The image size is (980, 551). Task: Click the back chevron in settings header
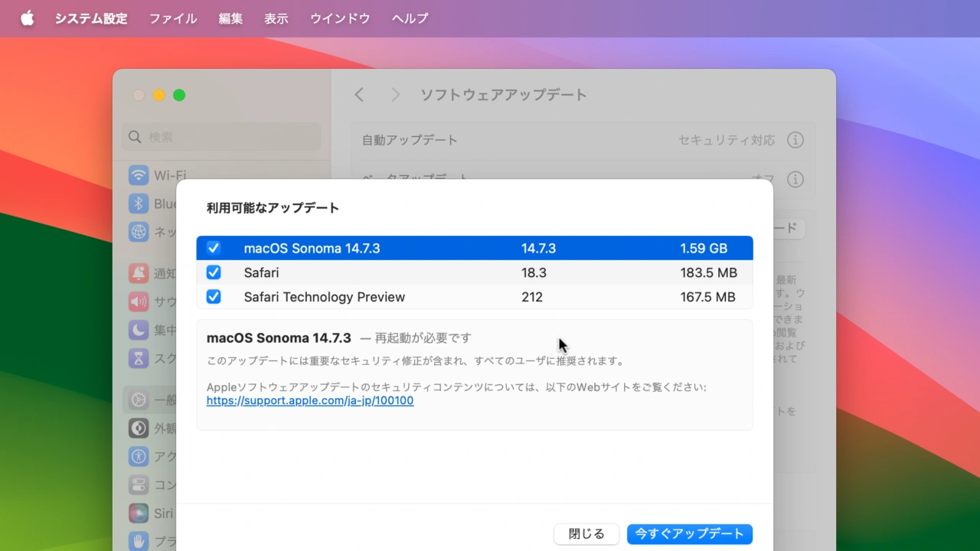click(x=359, y=95)
